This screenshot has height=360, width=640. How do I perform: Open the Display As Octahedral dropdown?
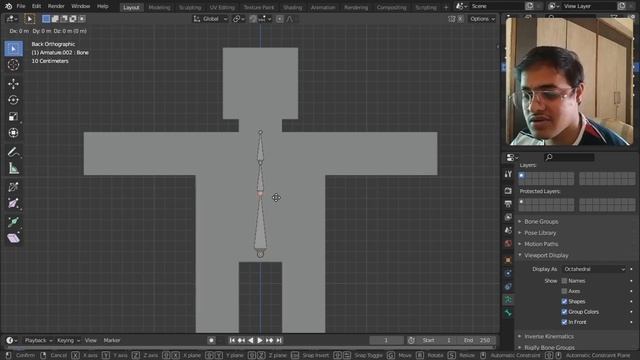595,269
